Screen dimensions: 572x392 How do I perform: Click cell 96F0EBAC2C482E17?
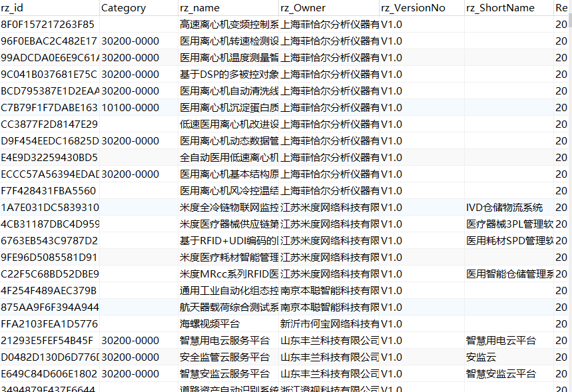tap(49, 41)
